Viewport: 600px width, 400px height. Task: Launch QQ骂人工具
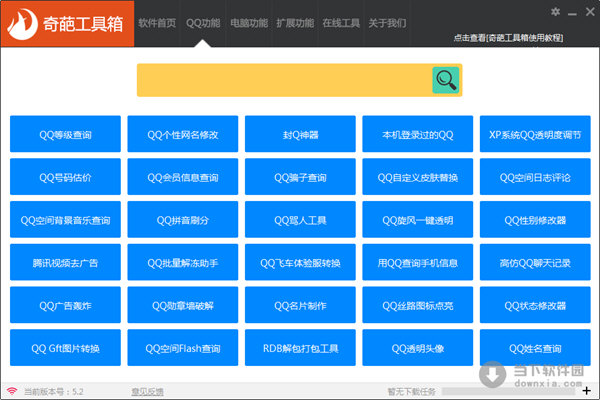pyautogui.click(x=300, y=219)
